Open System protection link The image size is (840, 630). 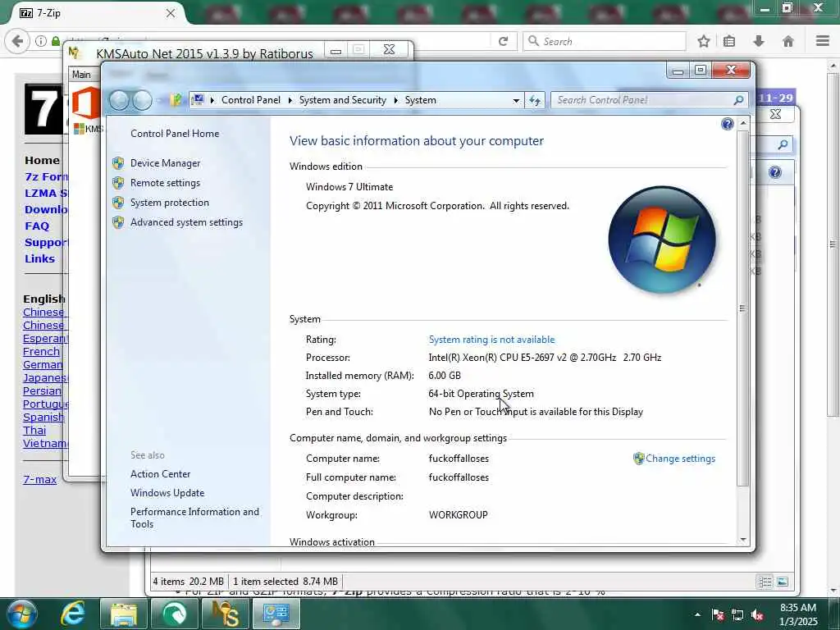(169, 203)
